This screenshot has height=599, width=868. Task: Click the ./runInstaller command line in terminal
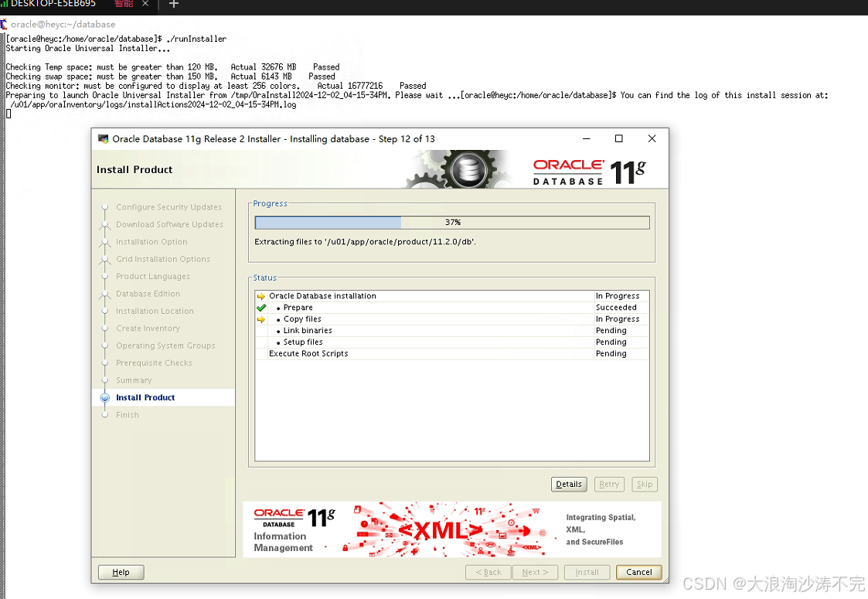click(x=116, y=39)
